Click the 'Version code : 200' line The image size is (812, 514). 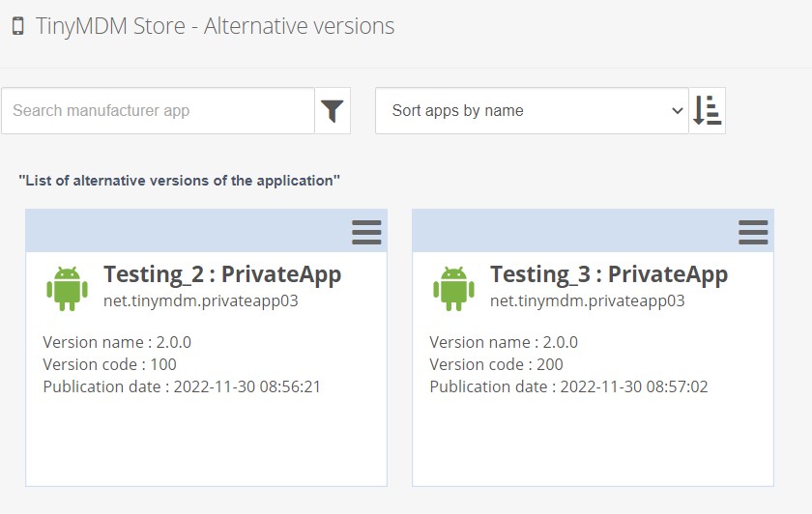497,364
